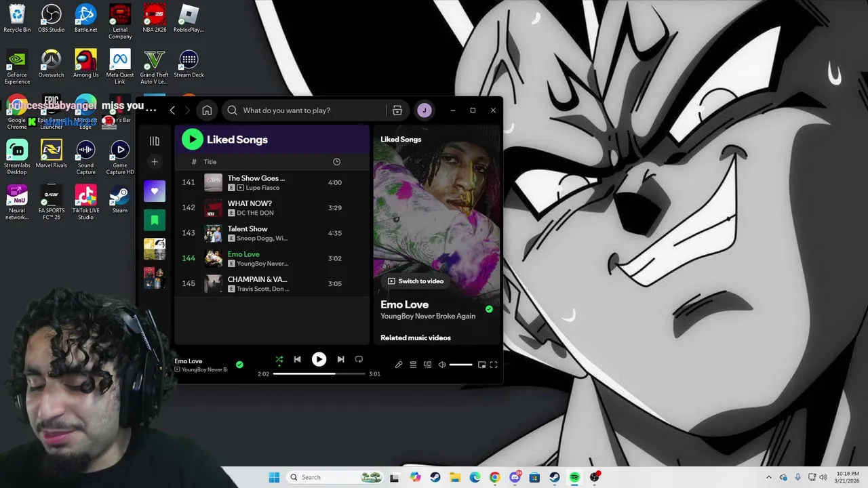
Task: Open the Spotify taskbar icon
Action: tap(574, 477)
